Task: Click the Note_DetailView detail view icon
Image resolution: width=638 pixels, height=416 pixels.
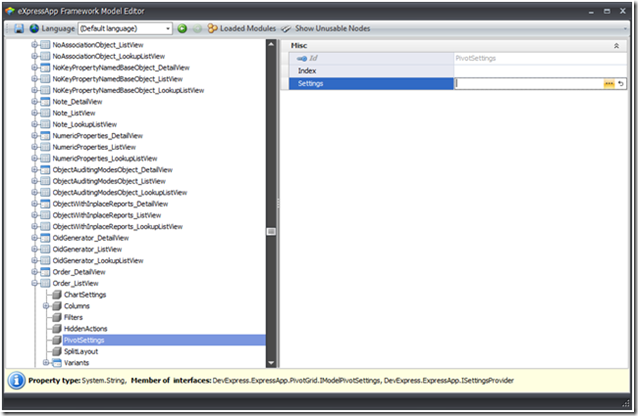Action: (x=45, y=101)
